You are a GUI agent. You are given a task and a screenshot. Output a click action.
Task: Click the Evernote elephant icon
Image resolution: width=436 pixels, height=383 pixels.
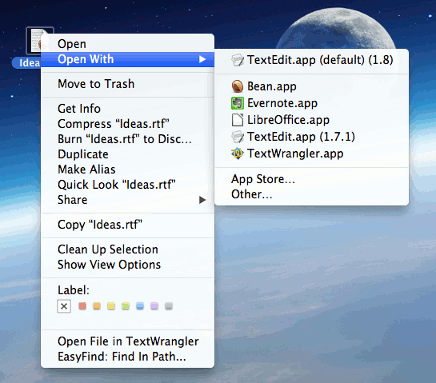(237, 103)
